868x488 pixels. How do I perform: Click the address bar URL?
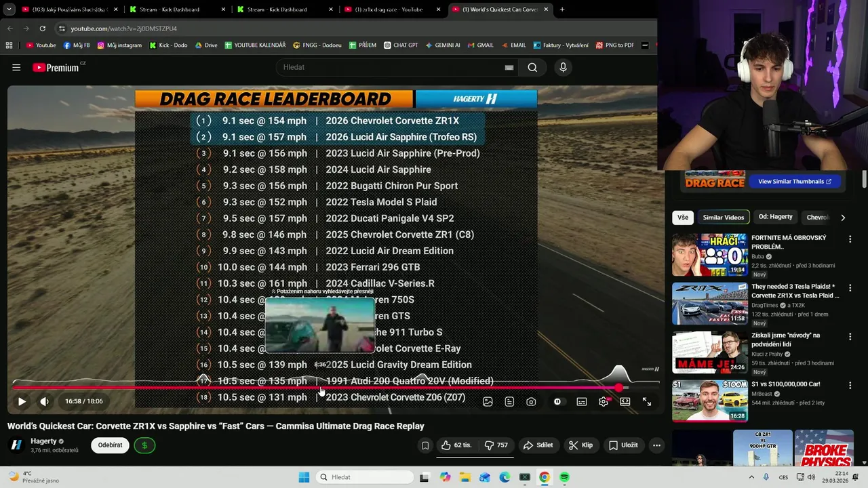point(123,28)
